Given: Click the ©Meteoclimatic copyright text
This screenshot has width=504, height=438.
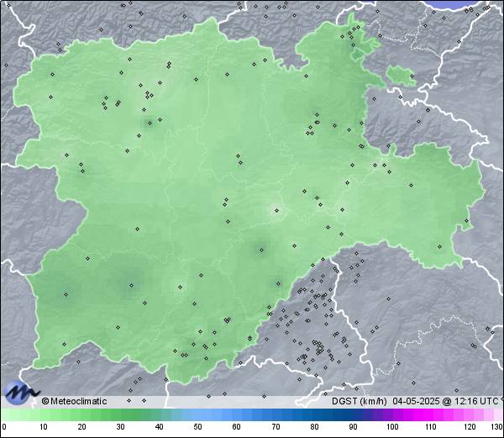Looking at the screenshot, I should [74, 401].
